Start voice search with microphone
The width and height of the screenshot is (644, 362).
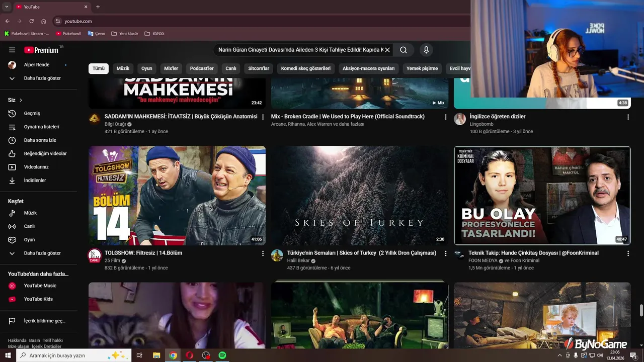(426, 50)
